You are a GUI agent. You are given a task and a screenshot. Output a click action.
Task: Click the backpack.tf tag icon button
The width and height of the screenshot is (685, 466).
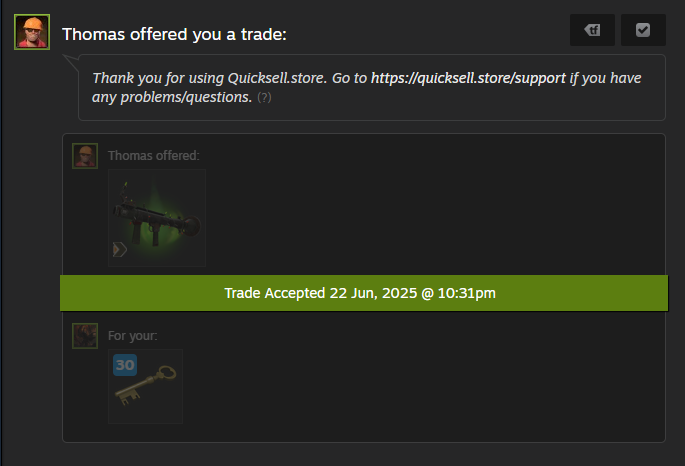(592, 30)
